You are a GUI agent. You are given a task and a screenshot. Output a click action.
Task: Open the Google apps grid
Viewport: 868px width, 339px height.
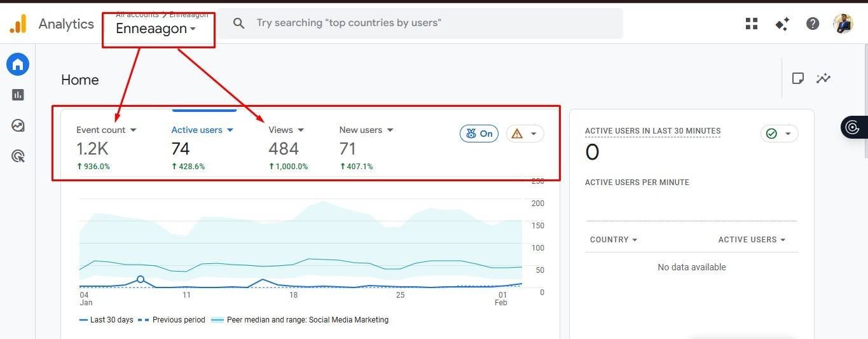pos(752,24)
